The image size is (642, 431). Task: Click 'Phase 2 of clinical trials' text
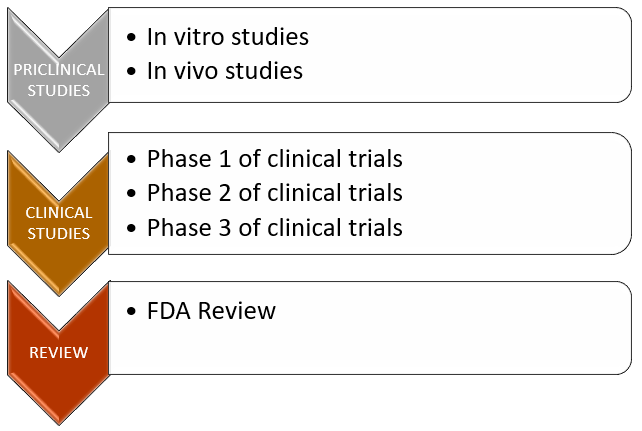tap(274, 192)
